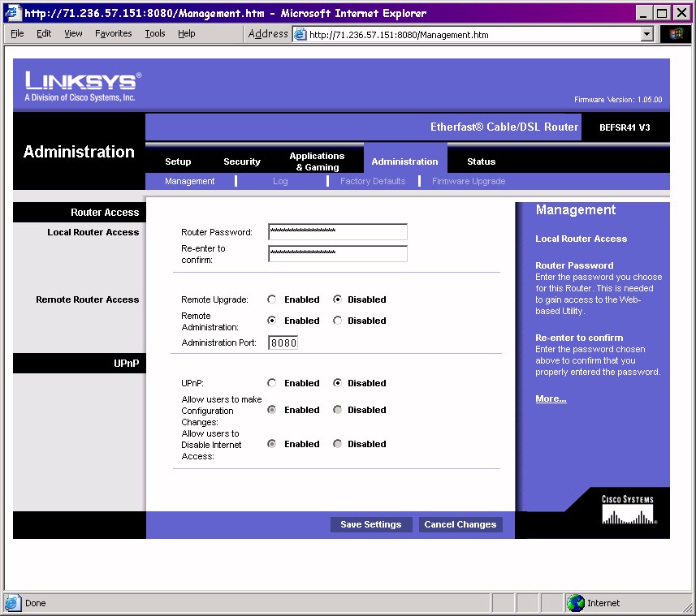This screenshot has width=696, height=616.
Task: Close the Internet Explorer window
Action: pos(682,12)
